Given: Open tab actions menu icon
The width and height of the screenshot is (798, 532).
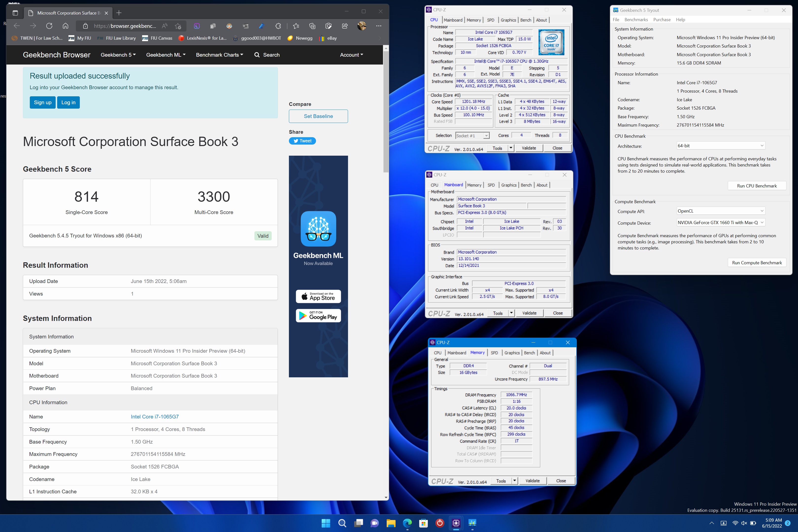Looking at the screenshot, I should [15, 13].
